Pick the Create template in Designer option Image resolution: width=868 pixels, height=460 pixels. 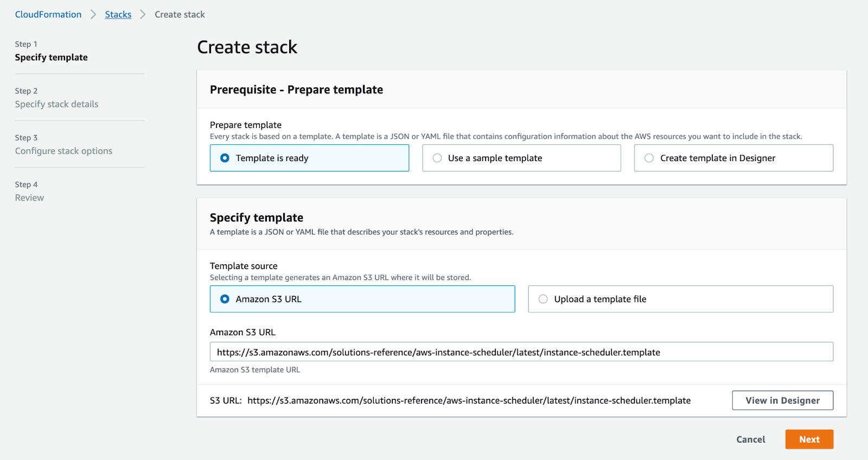(733, 158)
